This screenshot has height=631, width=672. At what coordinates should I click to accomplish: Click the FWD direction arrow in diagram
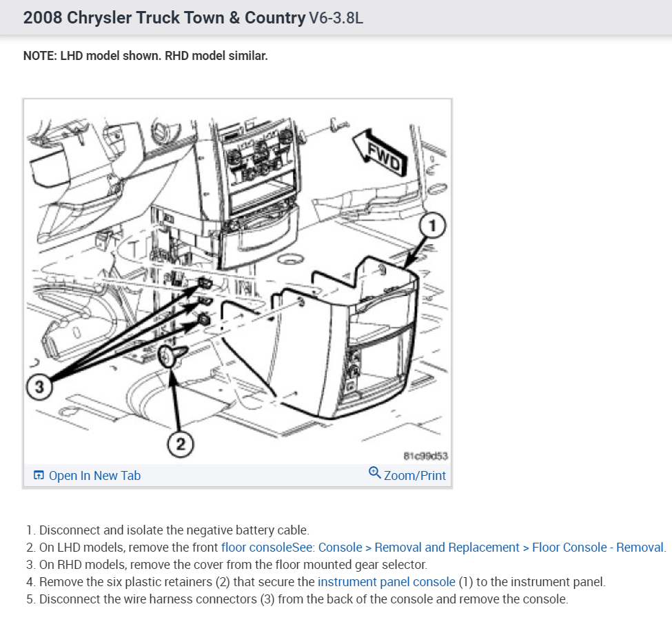[x=380, y=153]
